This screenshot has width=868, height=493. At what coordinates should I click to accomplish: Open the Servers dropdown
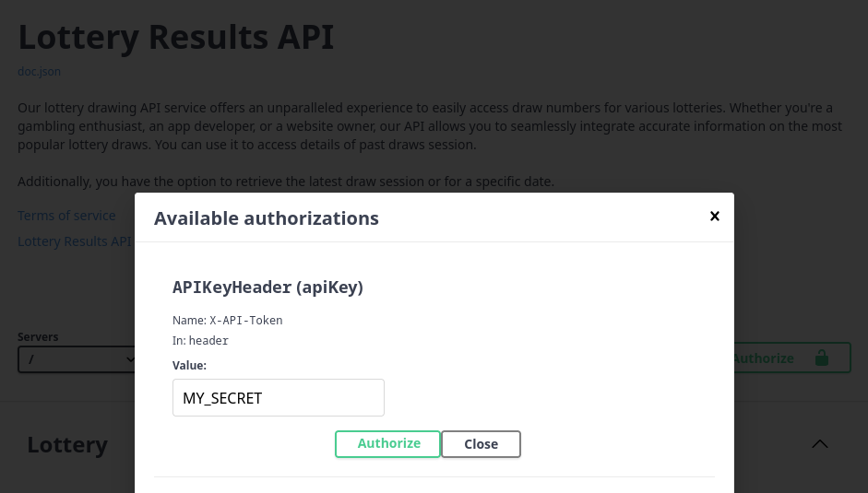coord(77,359)
